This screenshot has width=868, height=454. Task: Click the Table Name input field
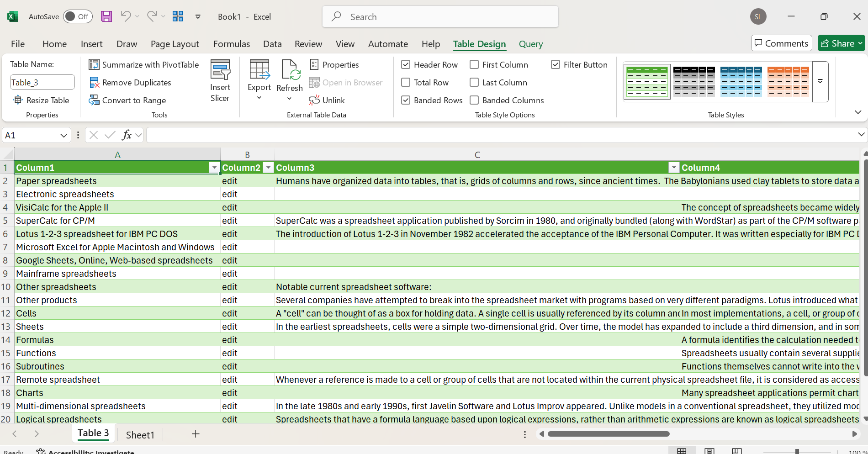(42, 82)
